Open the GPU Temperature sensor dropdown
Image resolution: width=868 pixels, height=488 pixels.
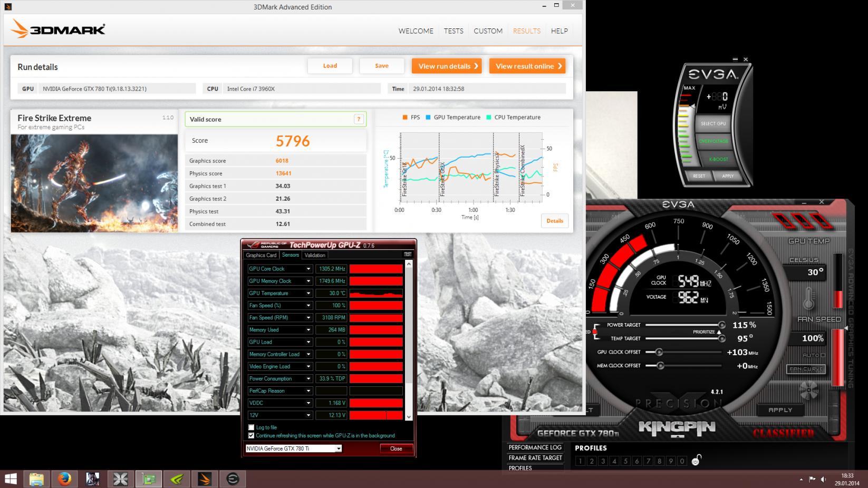click(x=308, y=293)
